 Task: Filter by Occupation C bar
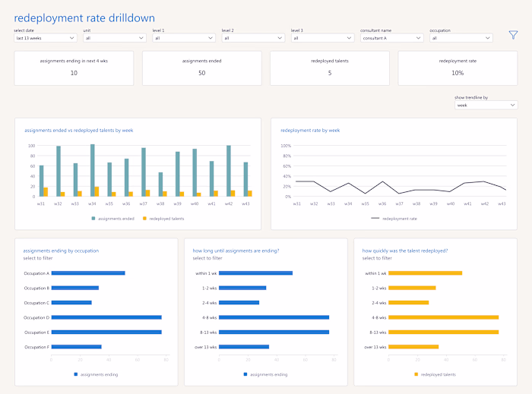(71, 303)
